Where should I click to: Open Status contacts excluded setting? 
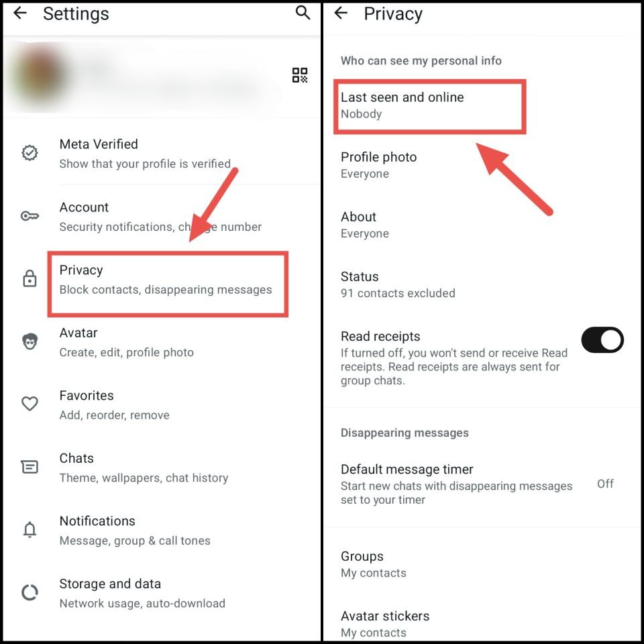pyautogui.click(x=482, y=284)
